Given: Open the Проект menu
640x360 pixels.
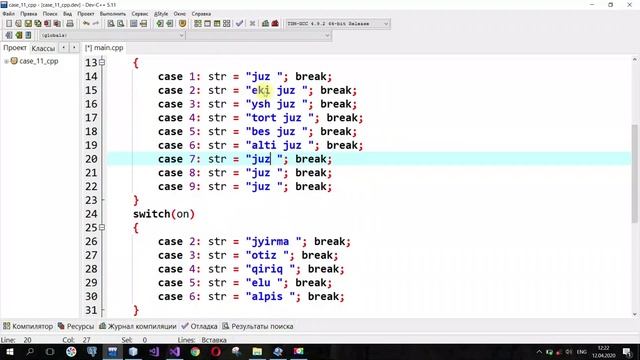Looking at the screenshot, I should tap(86, 13).
